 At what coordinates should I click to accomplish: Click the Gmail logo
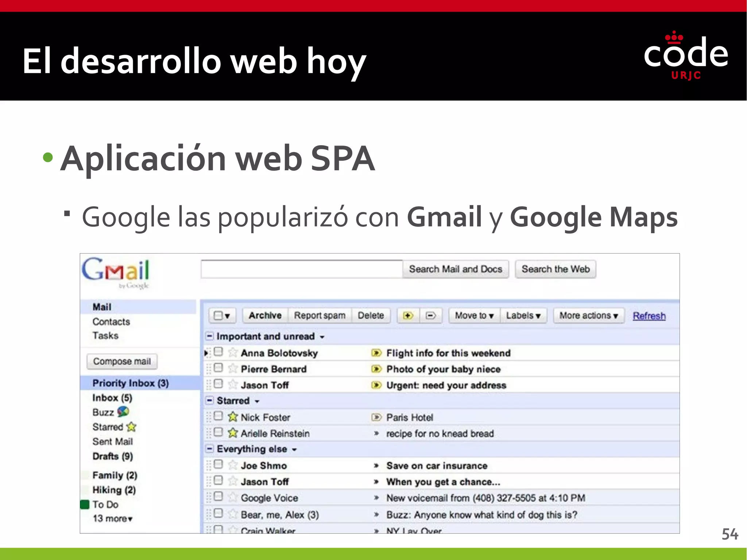[x=116, y=273]
